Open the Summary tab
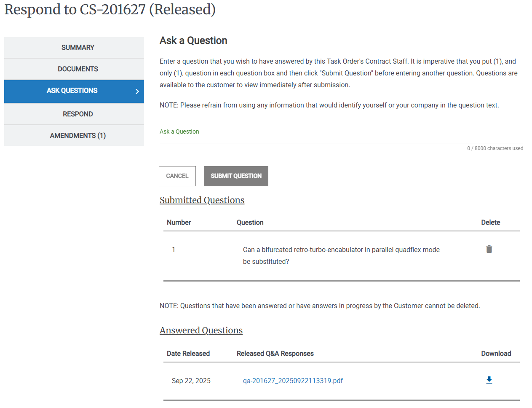This screenshot has height=408, width=532. point(78,48)
